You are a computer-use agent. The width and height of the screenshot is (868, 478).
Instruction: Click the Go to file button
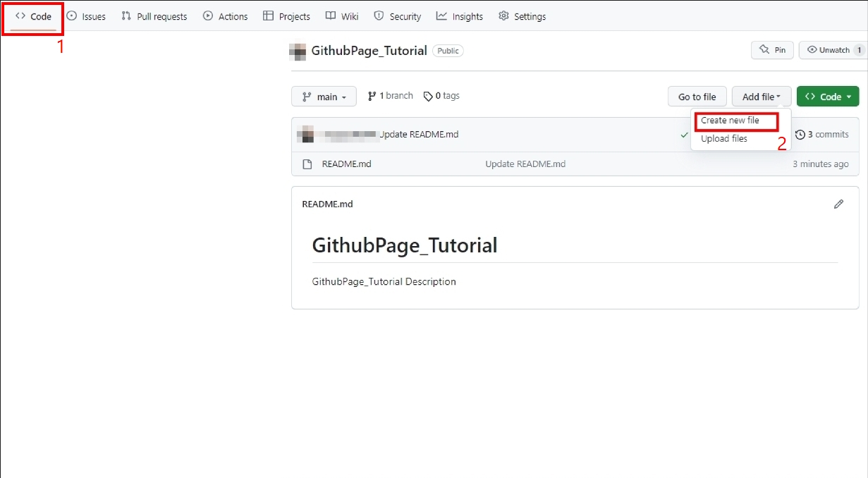(697, 97)
